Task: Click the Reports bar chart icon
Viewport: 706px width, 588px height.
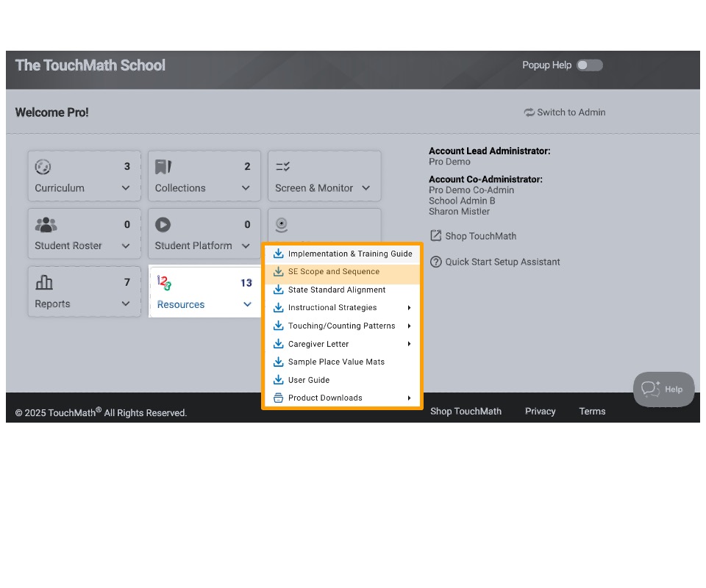Action: coord(44,282)
